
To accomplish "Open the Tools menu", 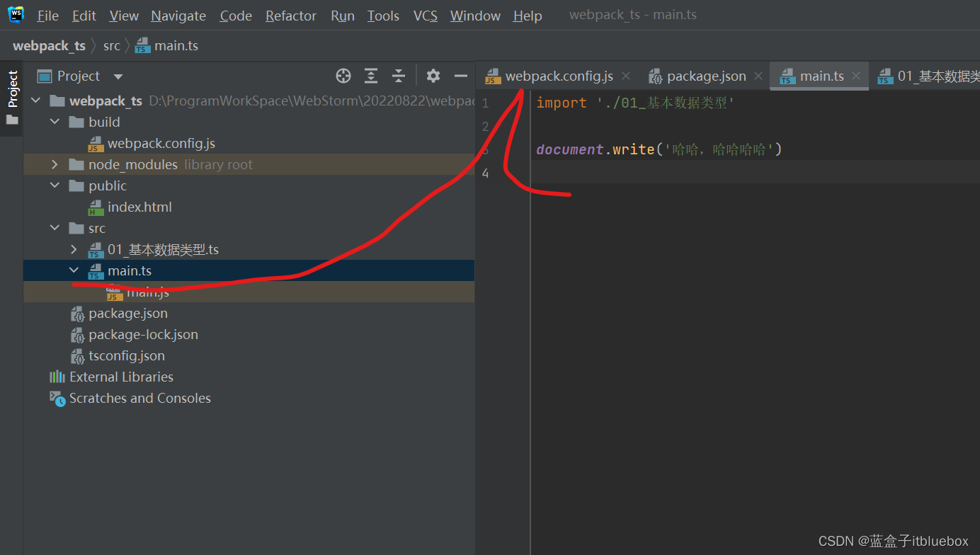I will tap(383, 16).
